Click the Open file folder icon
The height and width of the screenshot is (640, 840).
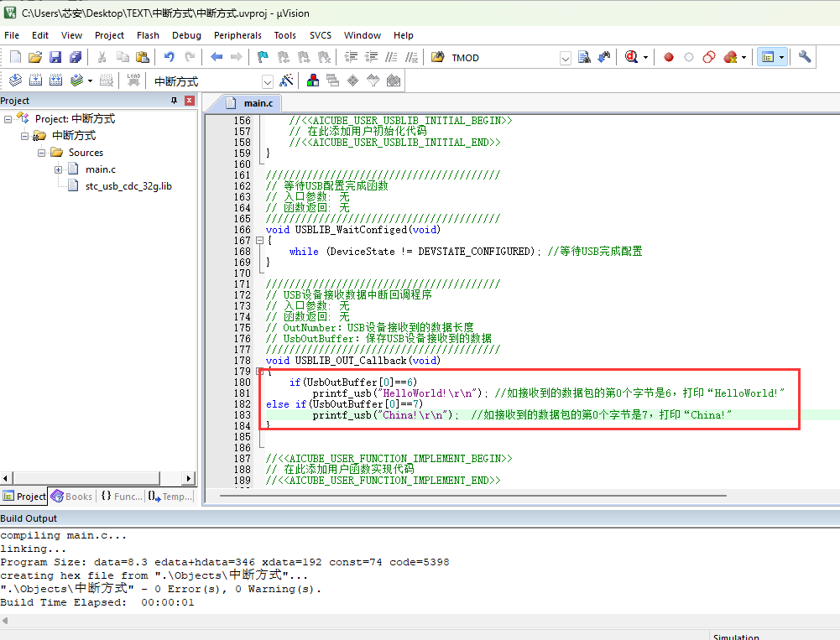[x=35, y=57]
